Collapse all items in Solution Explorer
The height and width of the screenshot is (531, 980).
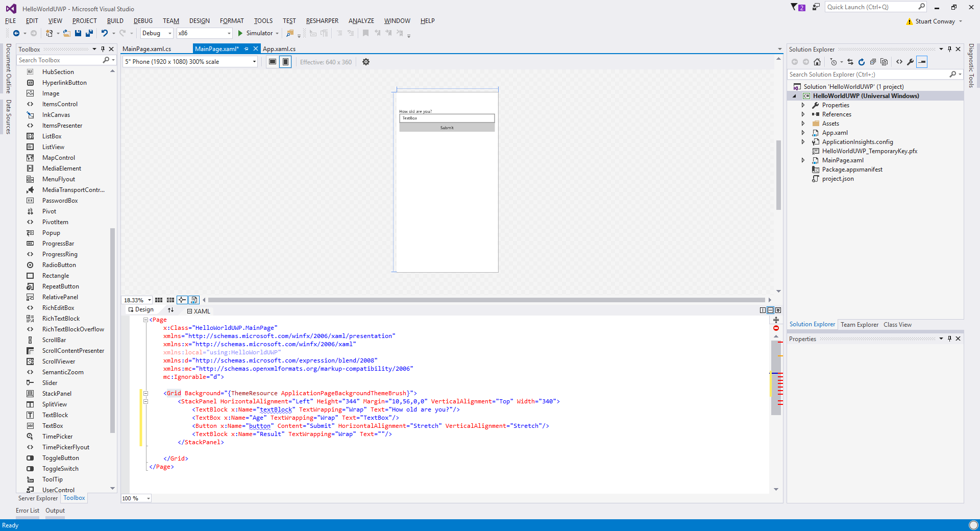873,62
